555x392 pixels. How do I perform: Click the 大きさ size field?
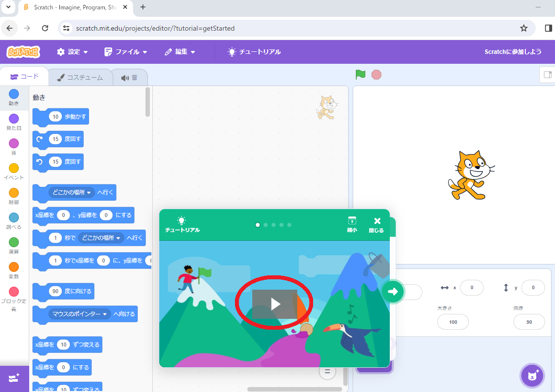tap(453, 322)
